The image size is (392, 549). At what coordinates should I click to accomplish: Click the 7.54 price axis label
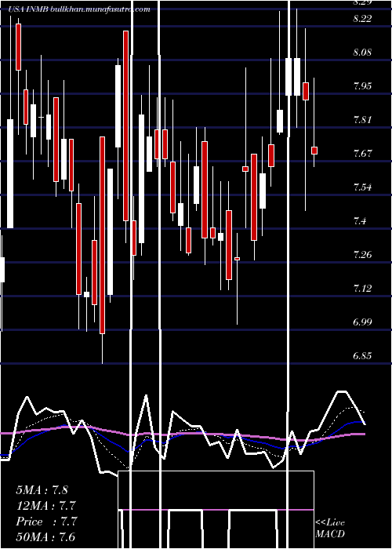pyautogui.click(x=362, y=187)
